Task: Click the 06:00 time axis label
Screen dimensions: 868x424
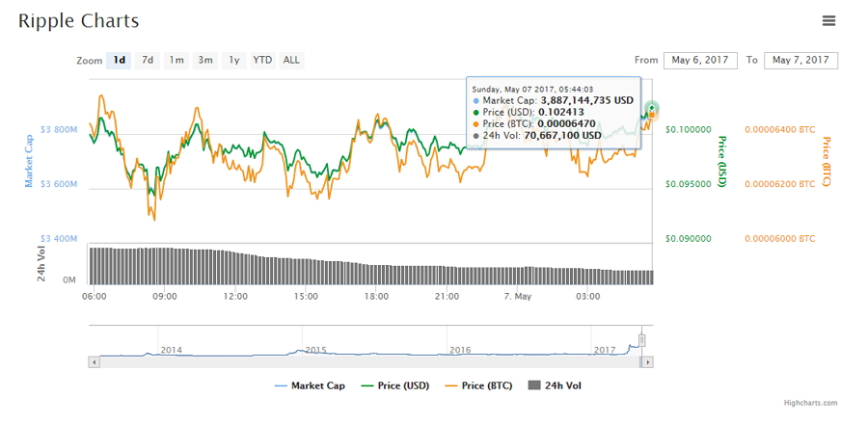Action: click(95, 297)
